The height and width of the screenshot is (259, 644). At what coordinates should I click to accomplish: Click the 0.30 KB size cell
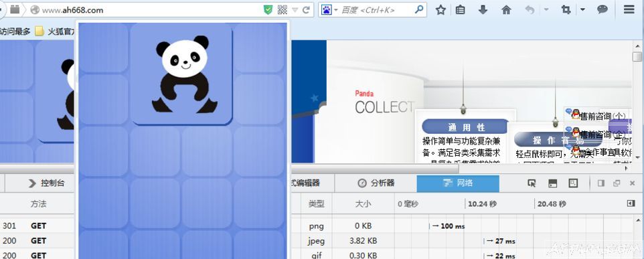tap(363, 255)
